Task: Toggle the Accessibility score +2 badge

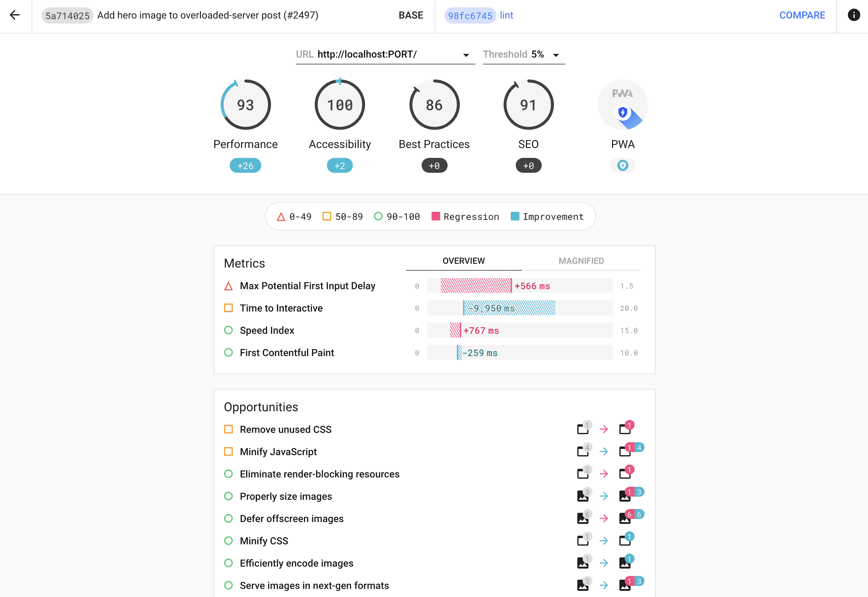Action: (x=339, y=166)
